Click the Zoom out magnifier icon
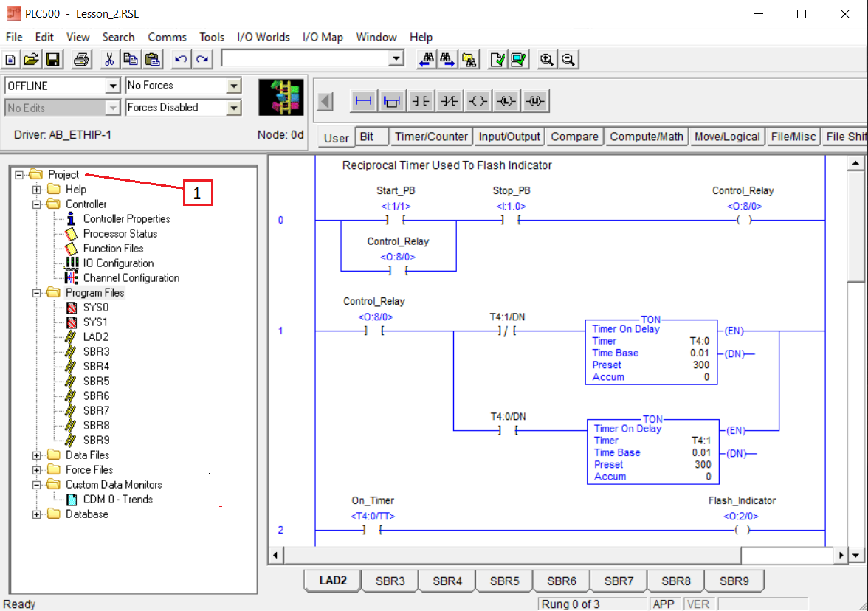 [568, 59]
